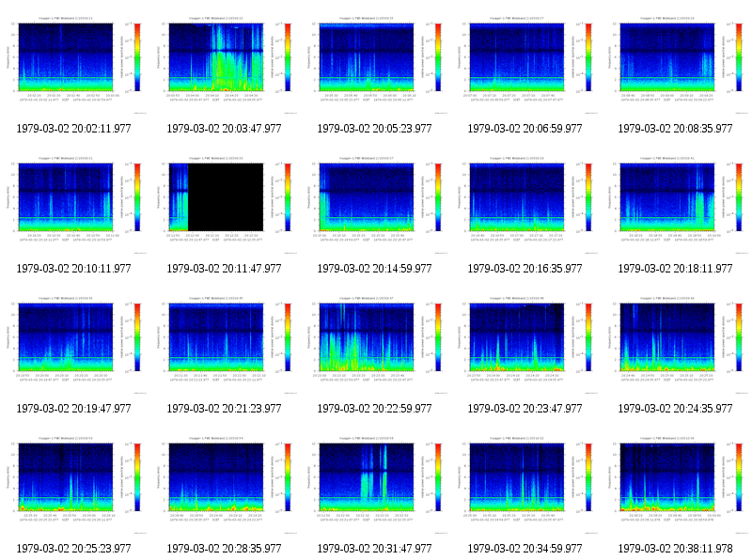
Task: Click caption text 1979-03-02 20:05:23.977
Action: (374, 129)
